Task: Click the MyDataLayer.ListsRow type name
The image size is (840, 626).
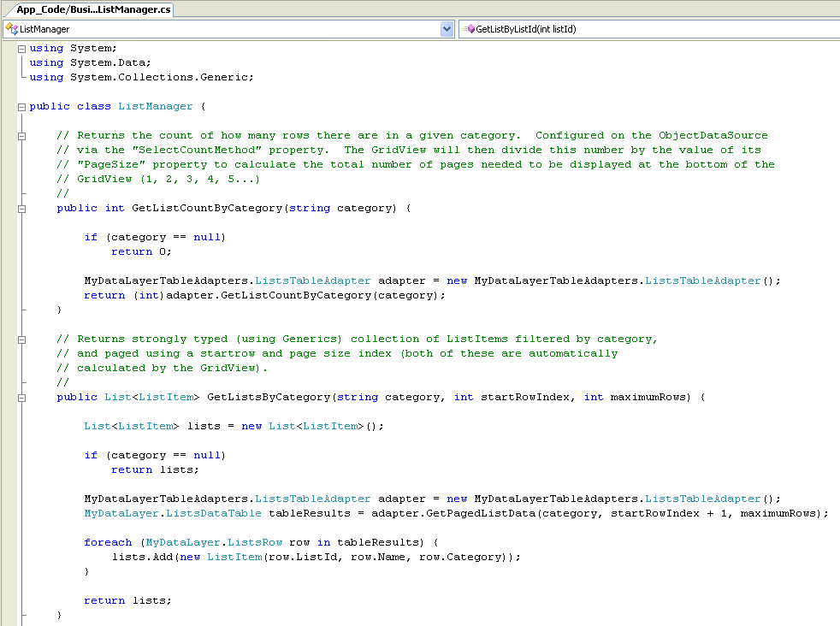Action: [x=214, y=542]
